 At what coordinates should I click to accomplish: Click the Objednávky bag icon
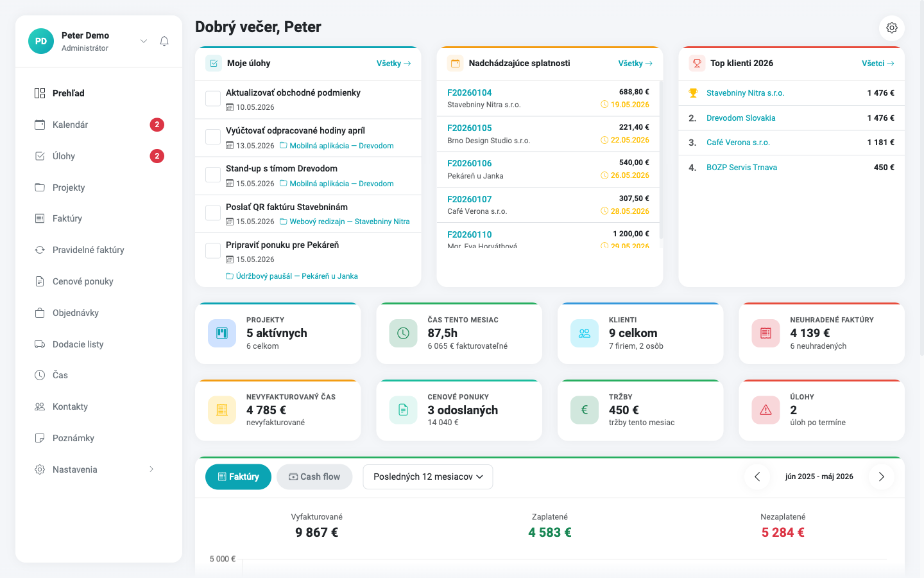(40, 313)
